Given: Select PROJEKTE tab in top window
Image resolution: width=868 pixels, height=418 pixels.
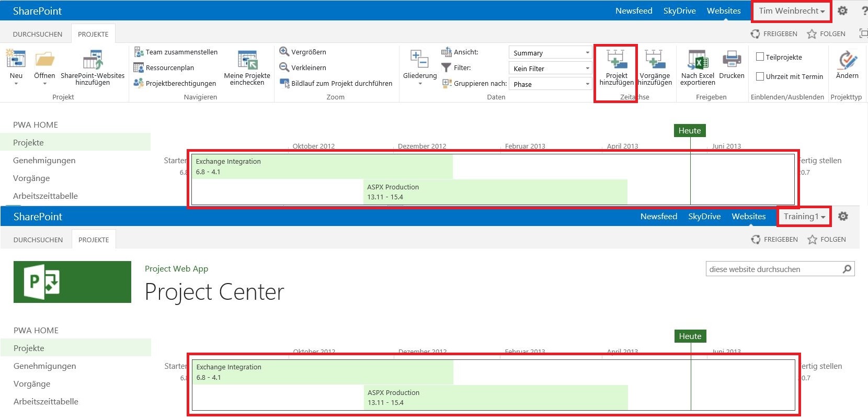Looking at the screenshot, I should point(93,34).
